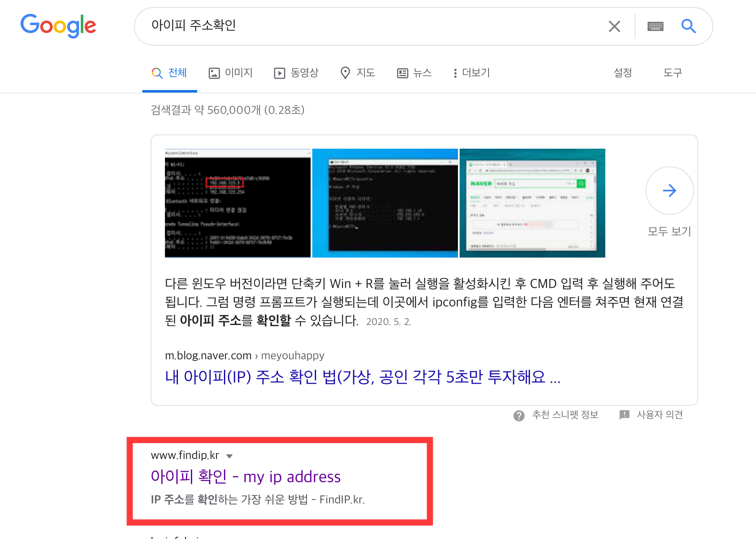756x539 pixels.
Task: Select the 전체 results tab
Action: click(170, 73)
